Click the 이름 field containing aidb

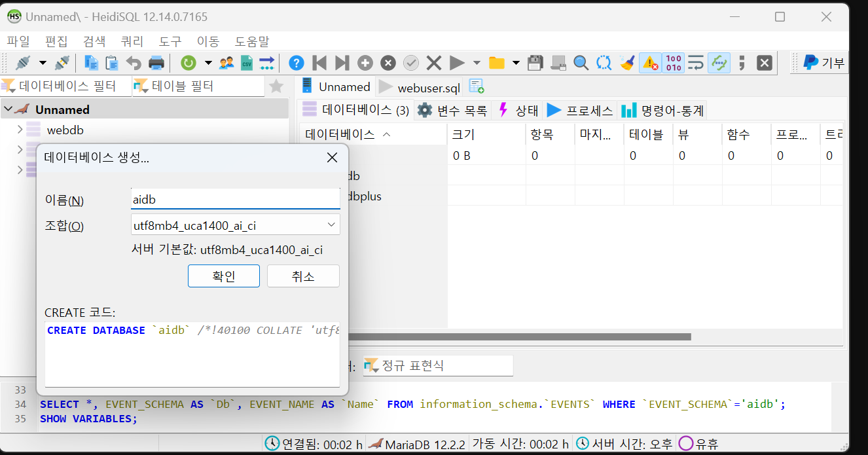(236, 199)
